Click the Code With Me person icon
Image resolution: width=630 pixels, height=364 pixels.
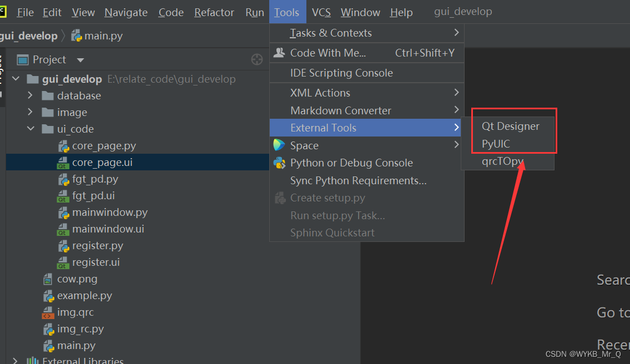279,53
